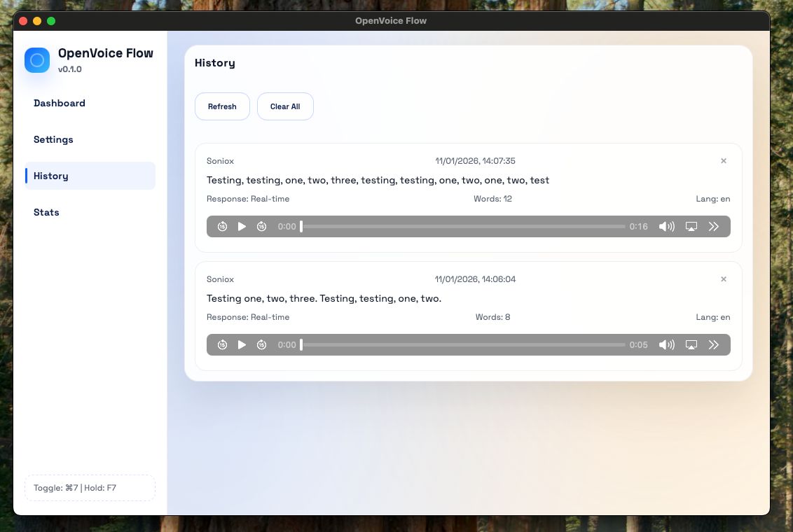This screenshot has width=793, height=532.
Task: Click the 0:16 recording progress bar
Action: pyautogui.click(x=463, y=226)
